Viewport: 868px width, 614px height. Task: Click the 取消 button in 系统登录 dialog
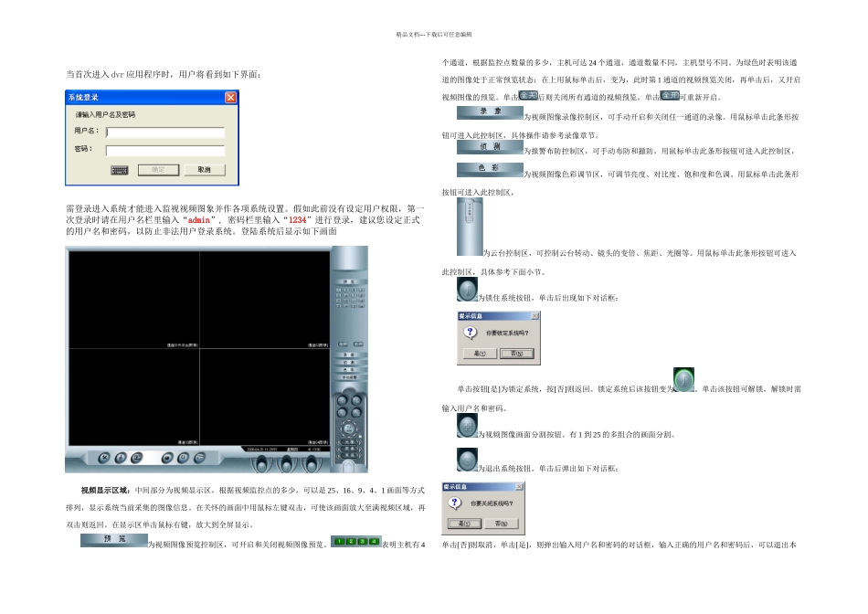[x=204, y=169]
